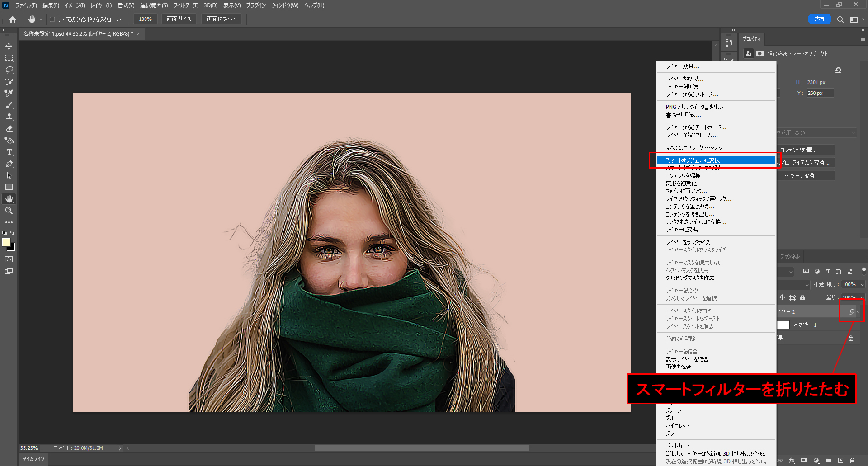Open the 不透明度 opacity dropdown

[862, 284]
